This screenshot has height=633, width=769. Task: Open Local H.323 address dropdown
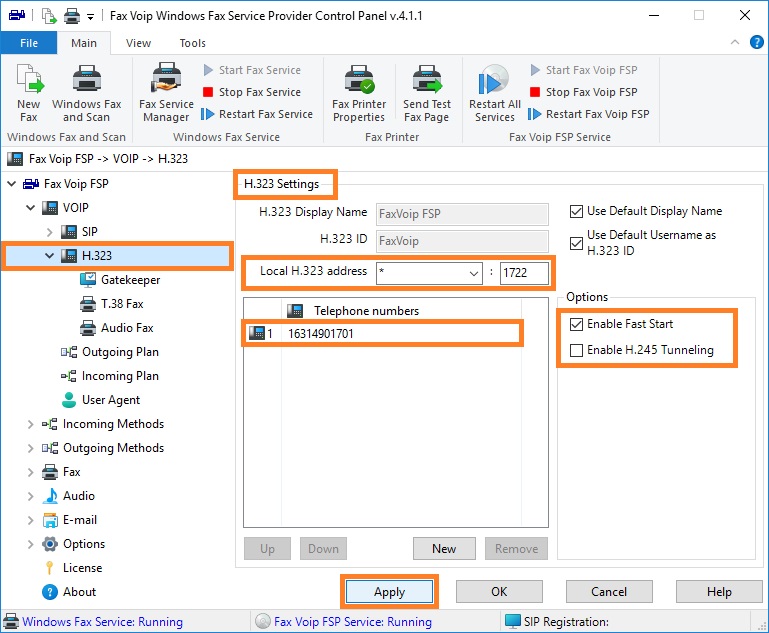[473, 273]
